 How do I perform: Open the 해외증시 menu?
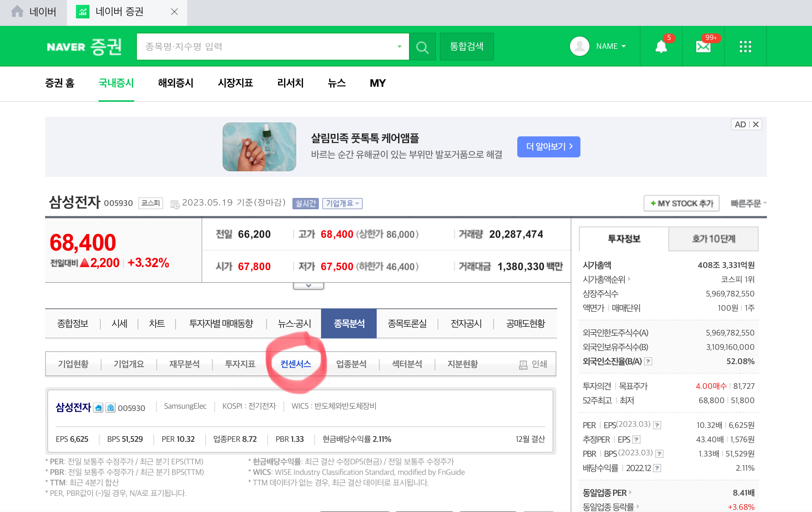click(x=176, y=83)
